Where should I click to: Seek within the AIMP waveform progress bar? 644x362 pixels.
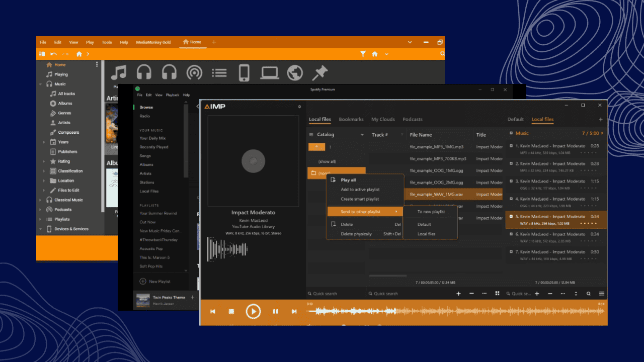tap(455, 311)
